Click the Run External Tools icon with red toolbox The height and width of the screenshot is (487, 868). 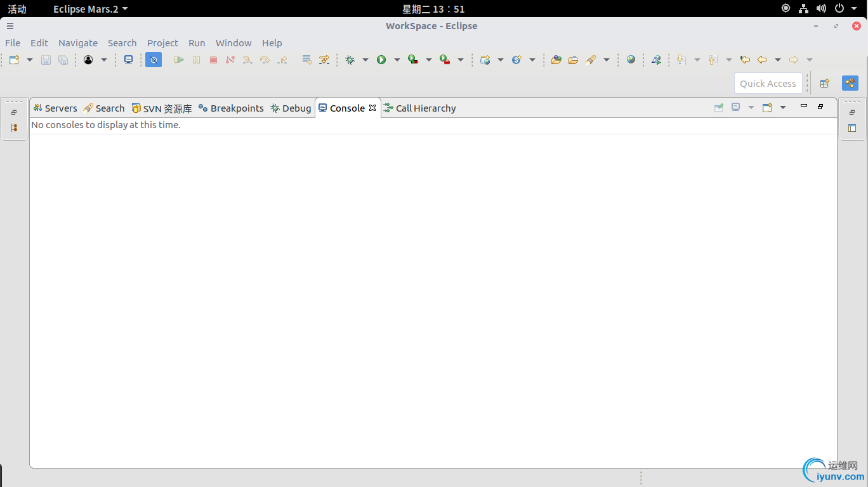(445, 60)
